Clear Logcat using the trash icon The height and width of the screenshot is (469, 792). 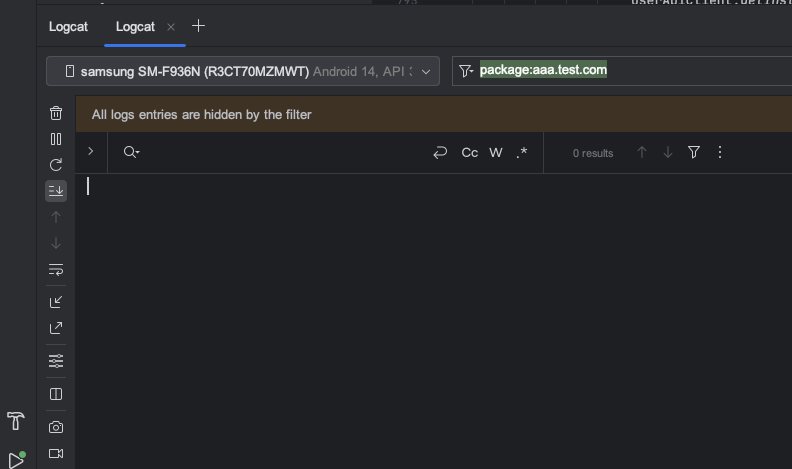click(x=56, y=113)
